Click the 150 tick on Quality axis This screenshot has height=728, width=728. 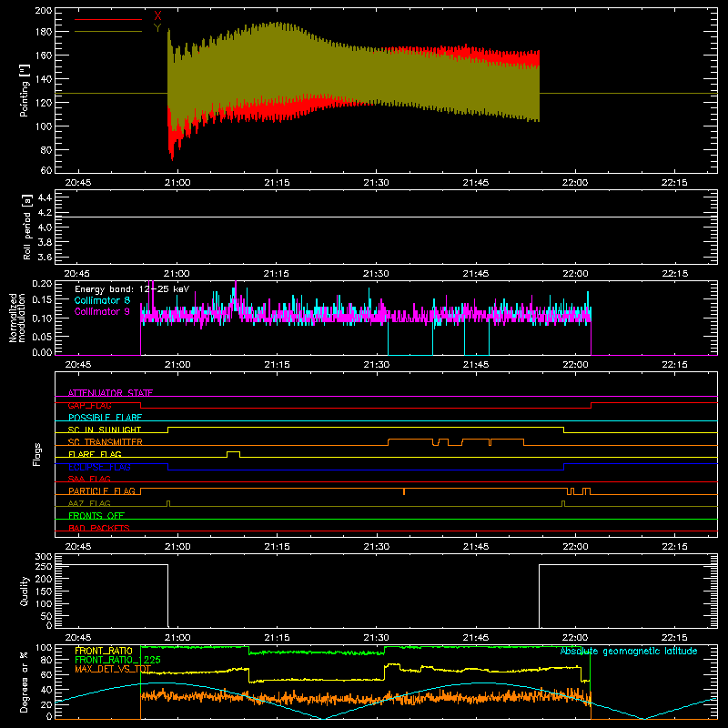(x=44, y=591)
